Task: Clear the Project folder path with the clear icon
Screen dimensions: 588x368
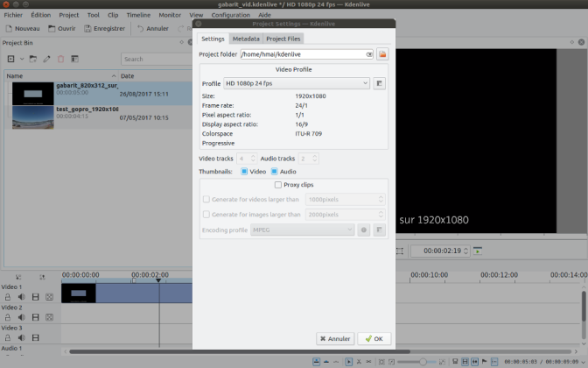Action: 369,54
